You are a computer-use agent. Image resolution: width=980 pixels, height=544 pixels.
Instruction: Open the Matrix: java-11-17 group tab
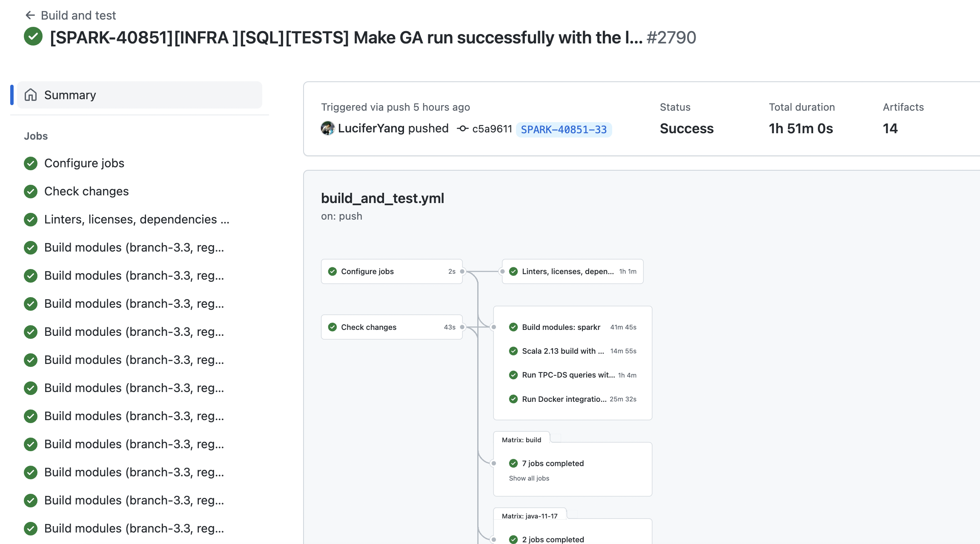tap(529, 516)
